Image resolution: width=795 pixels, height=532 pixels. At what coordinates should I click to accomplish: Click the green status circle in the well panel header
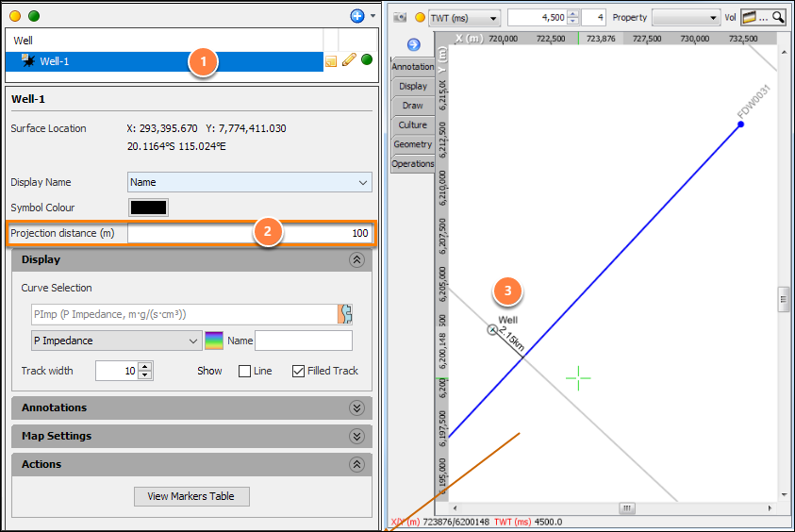[x=34, y=16]
